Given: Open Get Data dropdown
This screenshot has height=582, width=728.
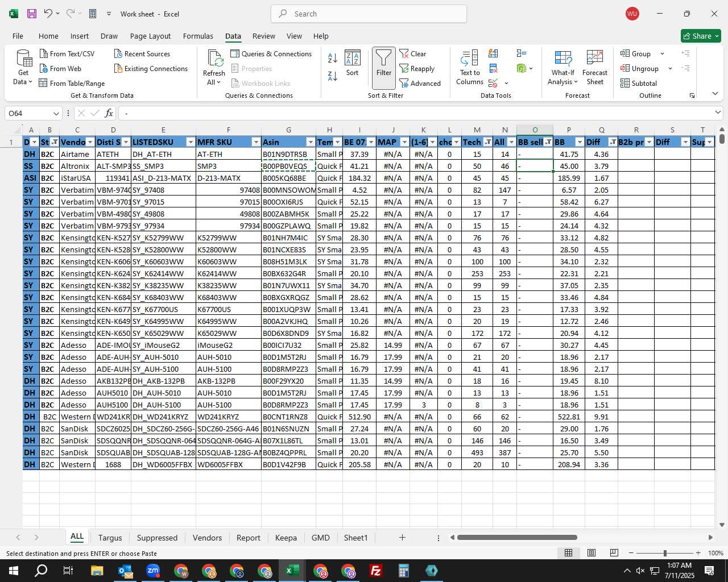Looking at the screenshot, I should pyautogui.click(x=23, y=77).
